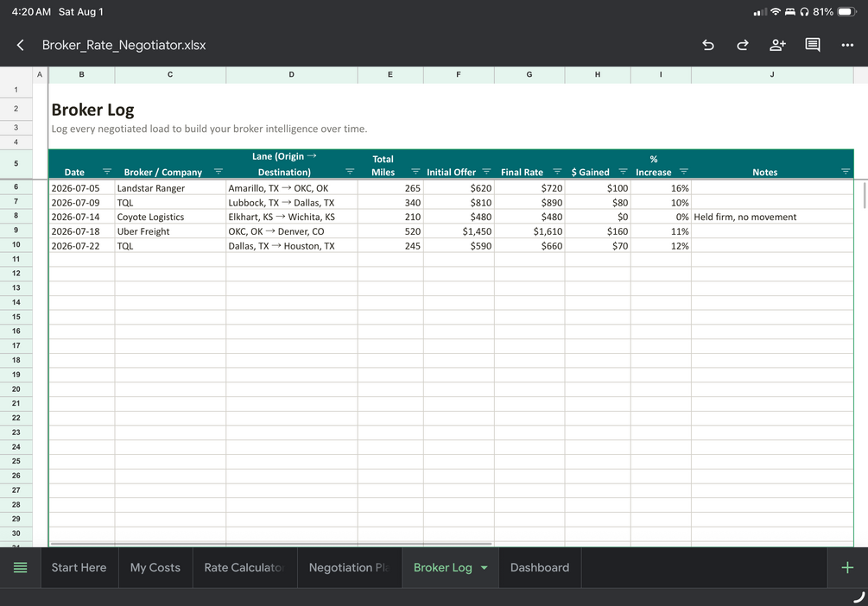Expand the Broker Log tab dropdown arrow
The width and height of the screenshot is (868, 606).
tap(484, 567)
